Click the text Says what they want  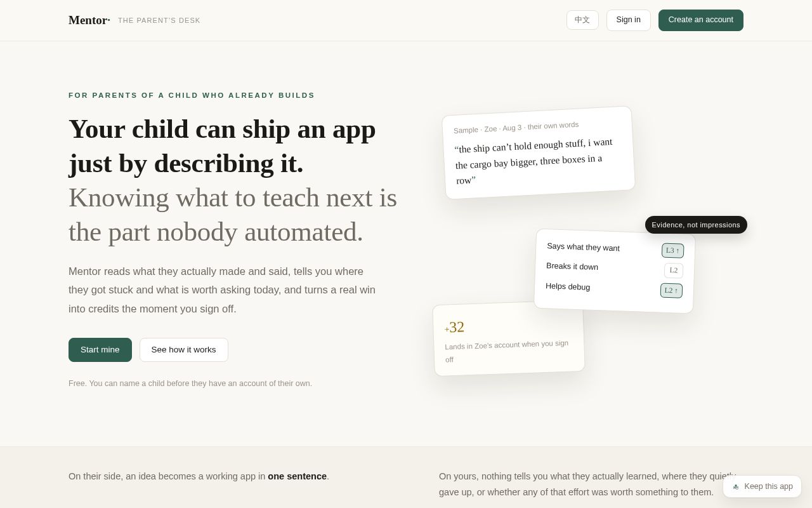pos(583,247)
